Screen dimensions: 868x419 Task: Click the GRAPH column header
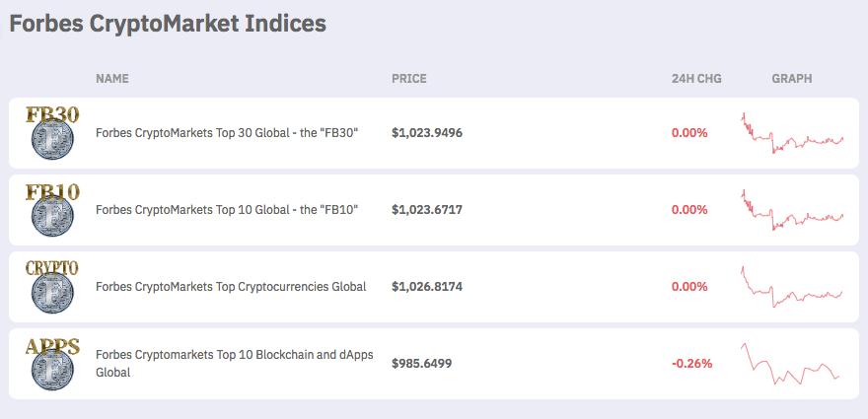791,78
